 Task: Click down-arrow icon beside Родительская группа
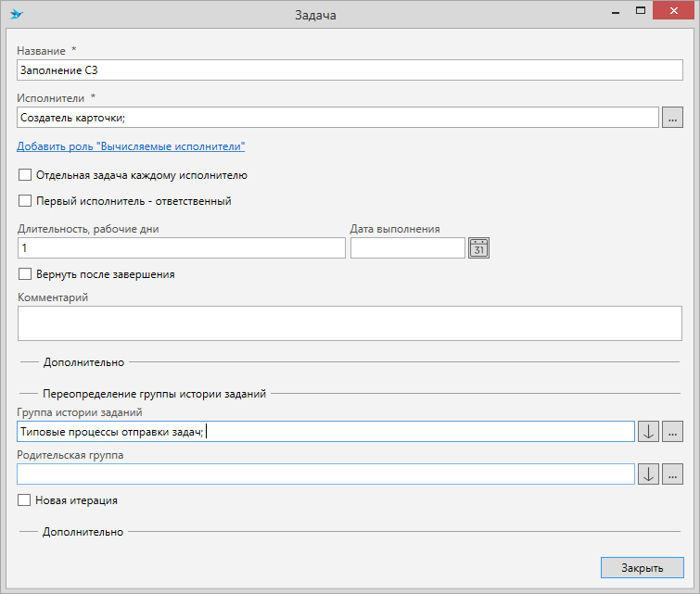click(x=648, y=474)
